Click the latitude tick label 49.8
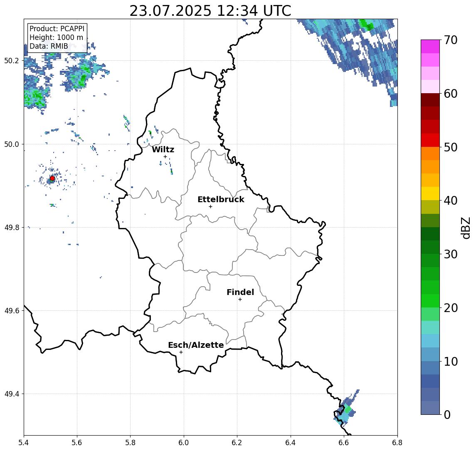 tap(12, 228)
